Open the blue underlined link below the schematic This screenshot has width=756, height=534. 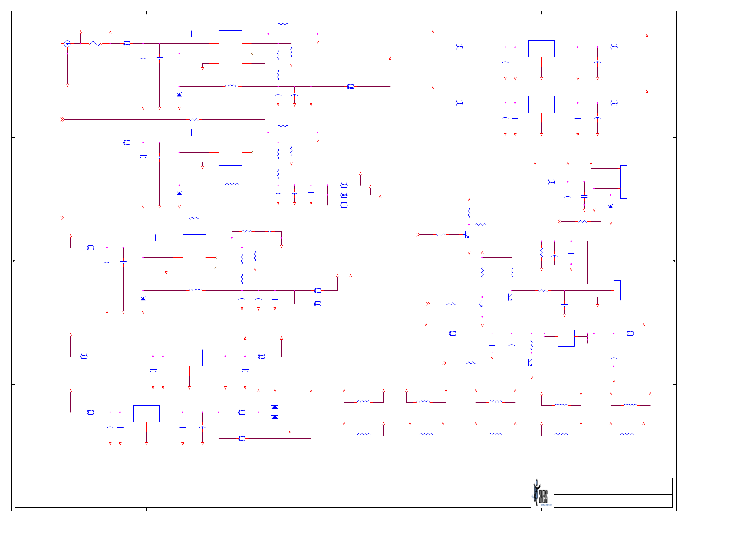pos(251,527)
